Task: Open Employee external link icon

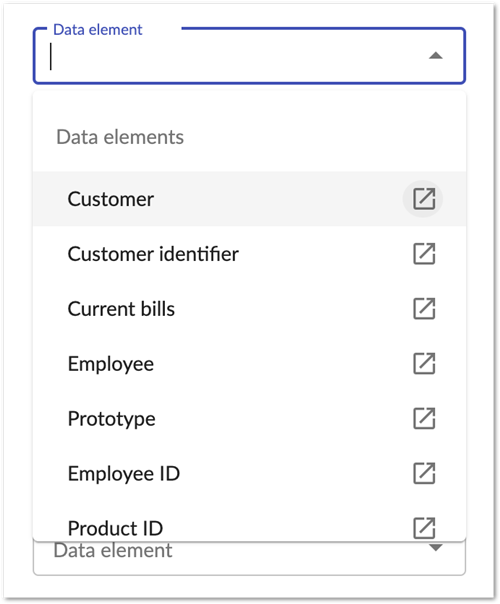Action: pyautogui.click(x=424, y=363)
